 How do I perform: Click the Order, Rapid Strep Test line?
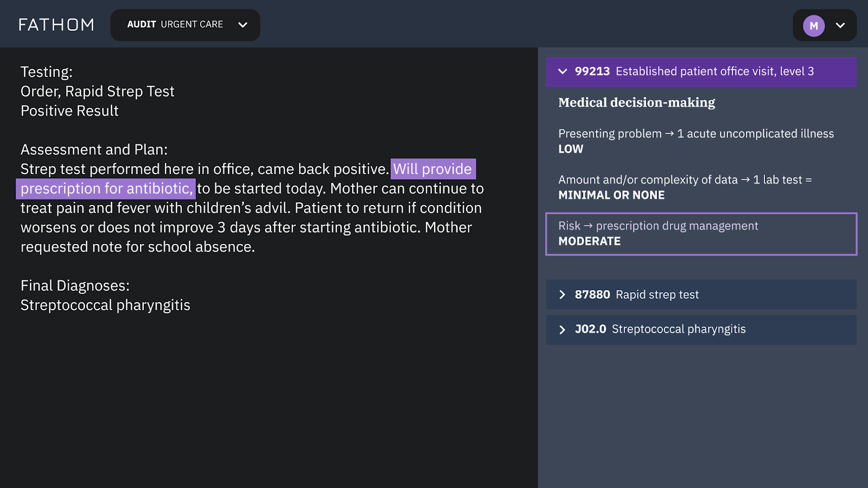tap(98, 91)
